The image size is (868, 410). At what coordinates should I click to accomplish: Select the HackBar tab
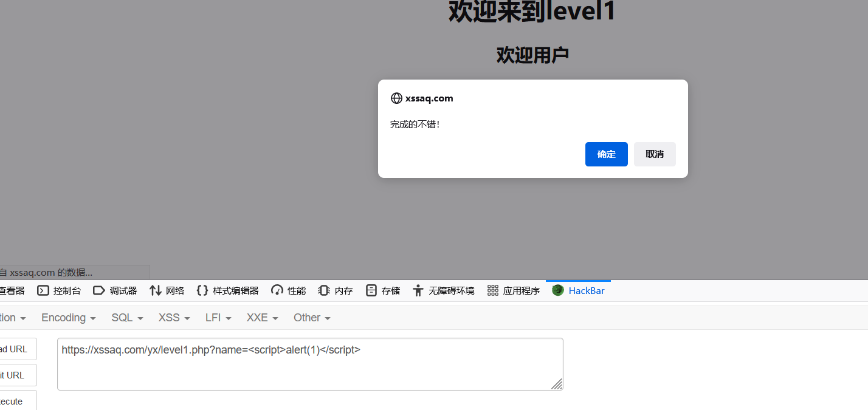pyautogui.click(x=578, y=290)
